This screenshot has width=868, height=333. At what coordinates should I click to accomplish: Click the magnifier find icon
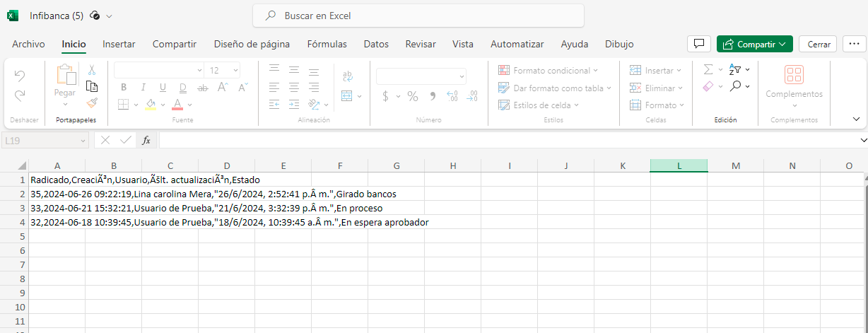(735, 86)
